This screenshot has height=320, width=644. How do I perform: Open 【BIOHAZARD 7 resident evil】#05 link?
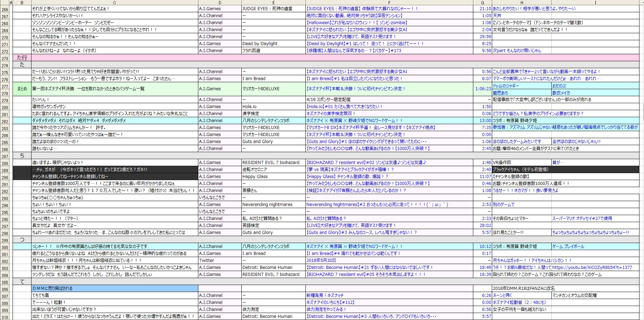[x=366, y=274]
